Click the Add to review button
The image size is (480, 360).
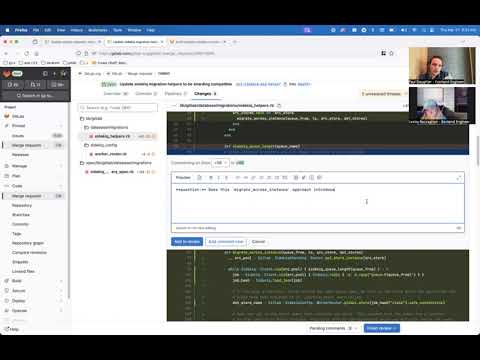[187, 242]
